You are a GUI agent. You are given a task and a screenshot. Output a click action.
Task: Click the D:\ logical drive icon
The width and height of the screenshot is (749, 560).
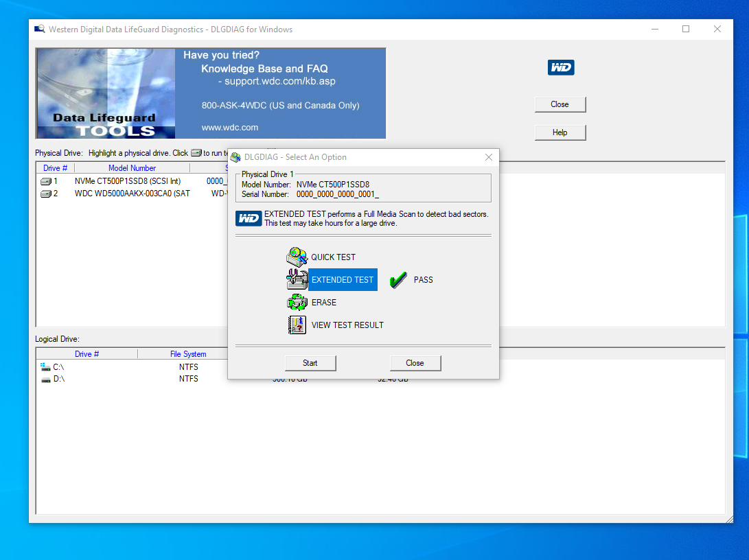(x=46, y=379)
